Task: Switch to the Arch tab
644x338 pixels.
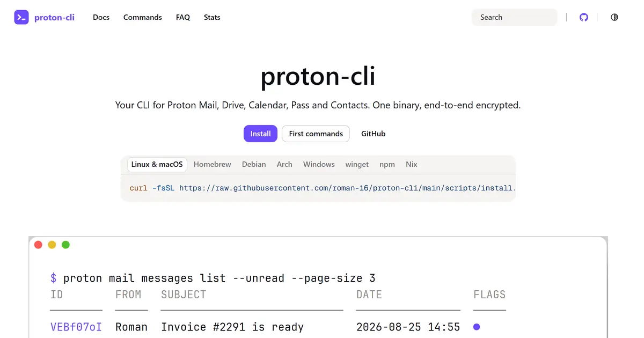Action: (284, 164)
